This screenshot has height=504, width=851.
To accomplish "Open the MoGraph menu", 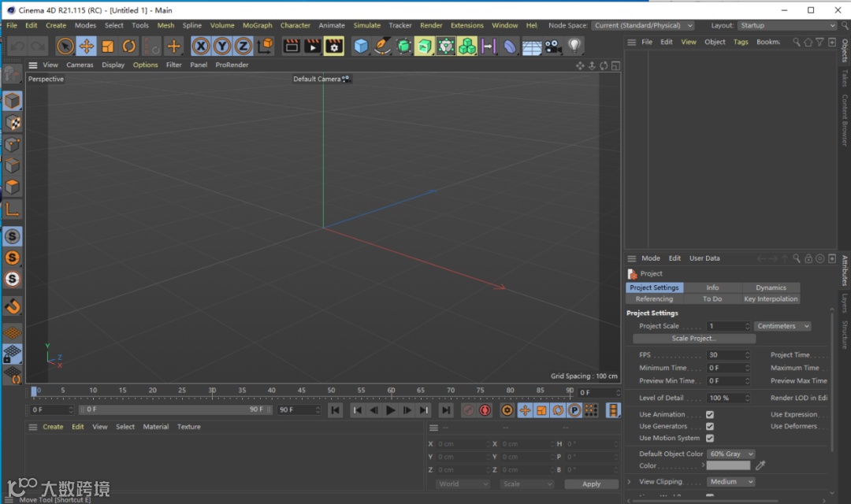I will [x=257, y=25].
